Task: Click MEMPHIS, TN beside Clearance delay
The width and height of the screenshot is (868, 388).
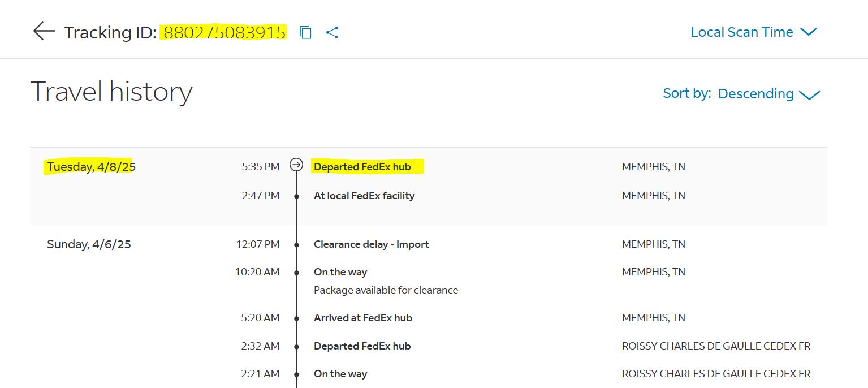Action: point(654,244)
